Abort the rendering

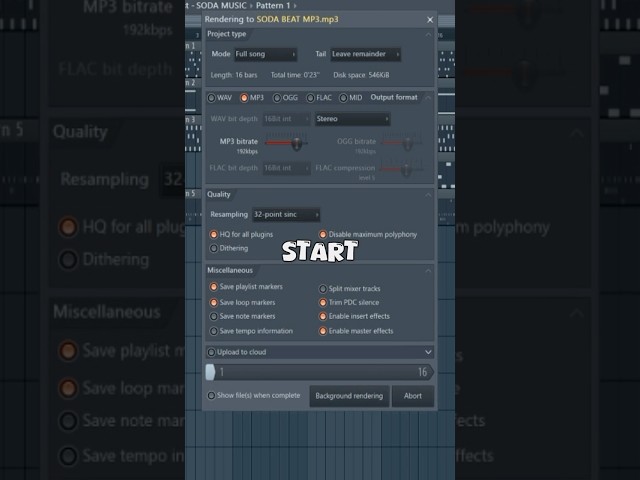(x=413, y=396)
